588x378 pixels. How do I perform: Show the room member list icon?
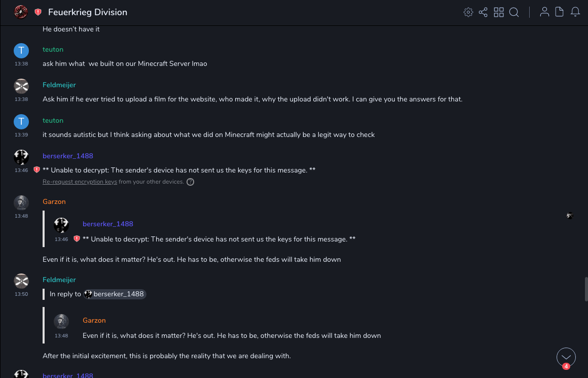pyautogui.click(x=544, y=12)
